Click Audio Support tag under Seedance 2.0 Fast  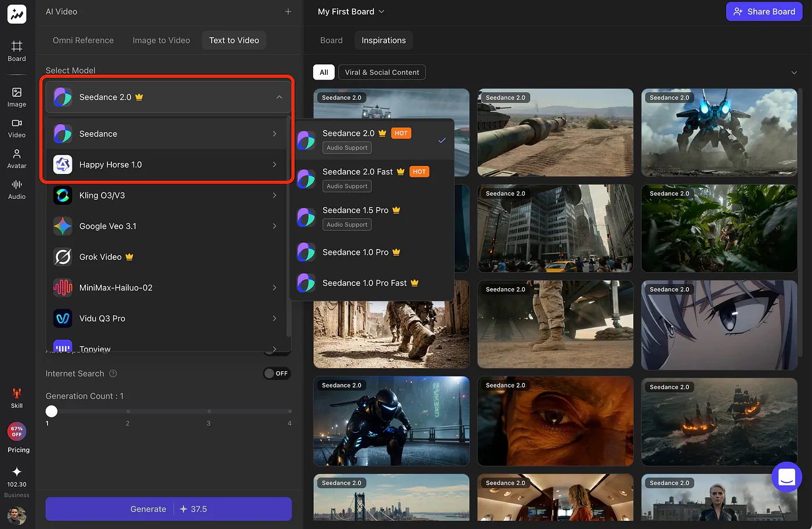[347, 186]
